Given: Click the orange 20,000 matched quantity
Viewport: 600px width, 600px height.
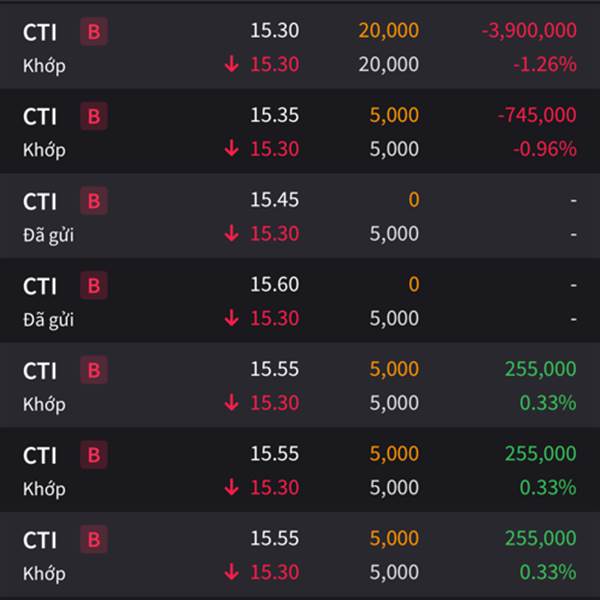Looking at the screenshot, I should [x=389, y=31].
